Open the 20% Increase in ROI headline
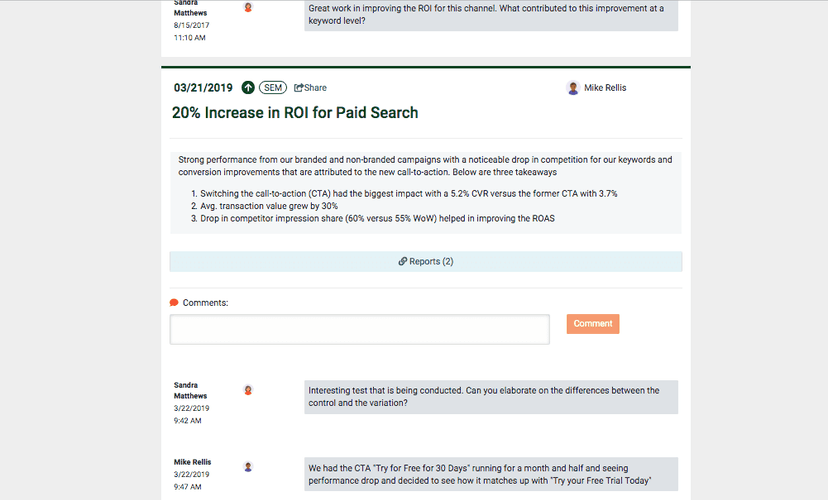The image size is (828, 500). (295, 112)
